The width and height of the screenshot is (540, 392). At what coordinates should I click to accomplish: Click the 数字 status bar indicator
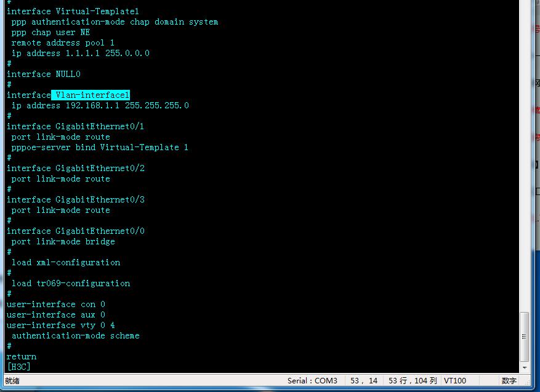click(509, 381)
